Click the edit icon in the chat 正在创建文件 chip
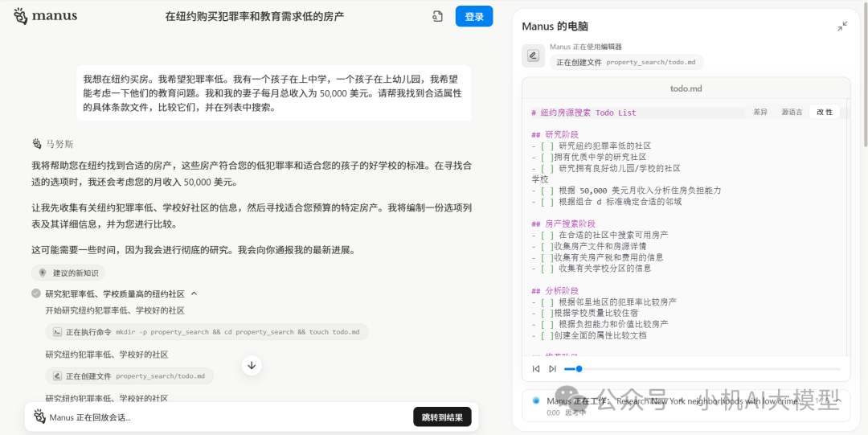Image resolution: width=868 pixels, height=435 pixels. point(57,375)
